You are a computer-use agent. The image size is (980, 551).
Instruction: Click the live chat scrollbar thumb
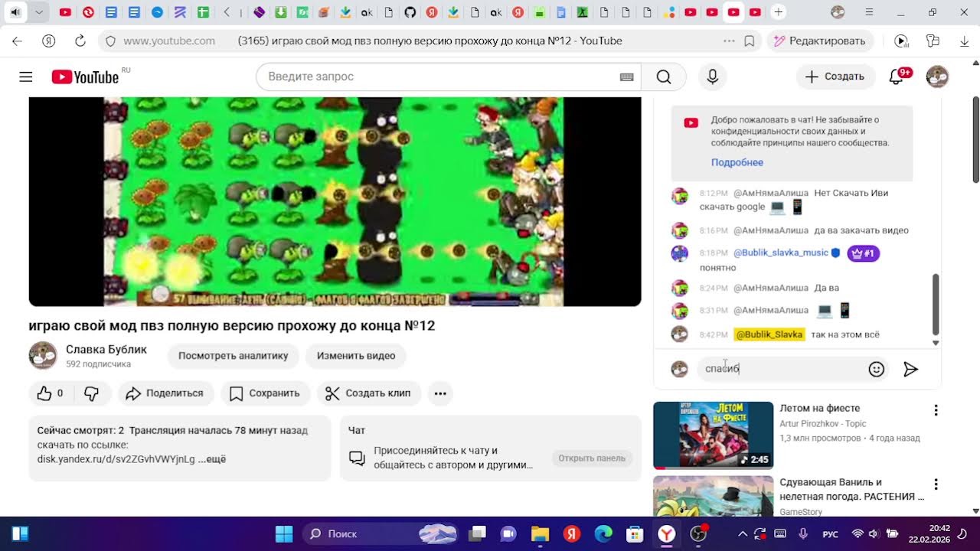[x=935, y=303]
